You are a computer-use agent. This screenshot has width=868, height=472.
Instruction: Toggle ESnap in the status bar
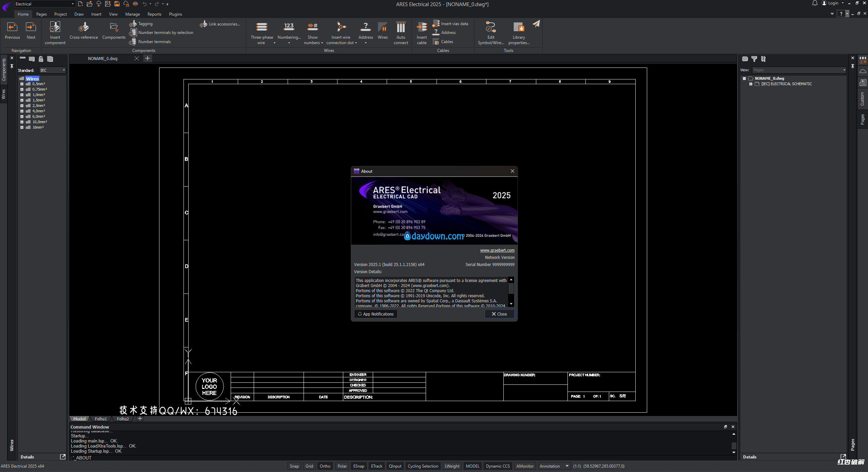pyautogui.click(x=359, y=466)
